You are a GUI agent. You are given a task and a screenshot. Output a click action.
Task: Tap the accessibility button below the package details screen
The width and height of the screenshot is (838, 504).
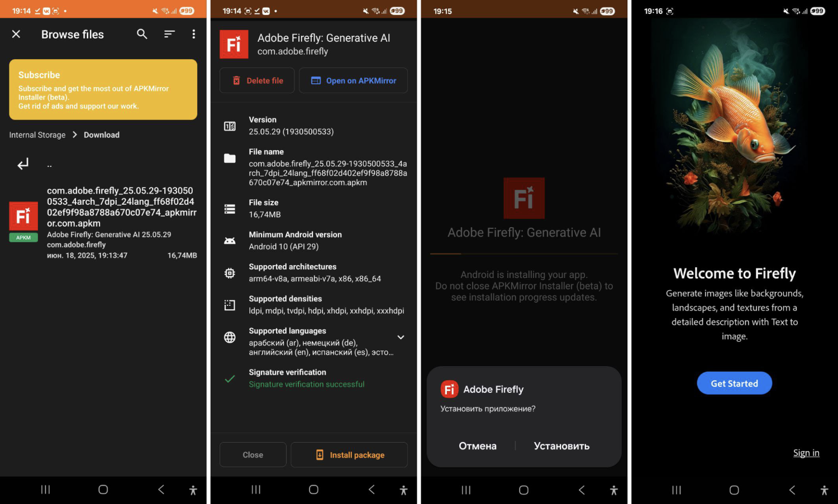point(403,490)
